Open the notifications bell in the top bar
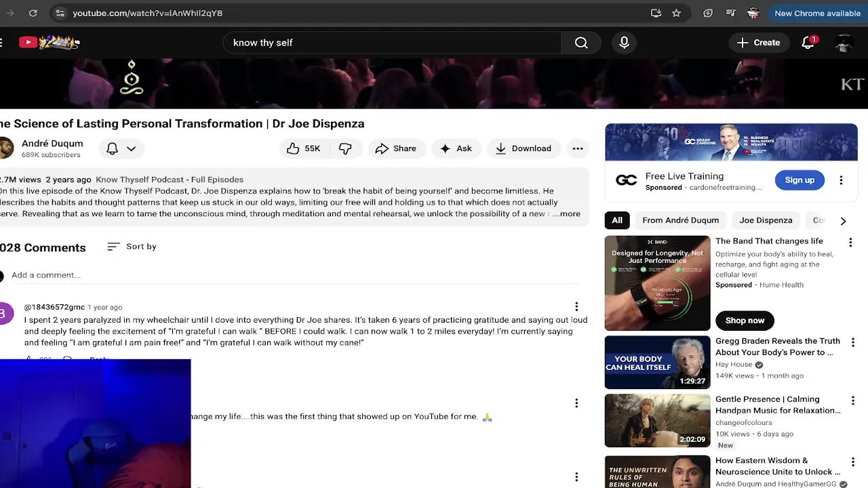868x488 pixels. [x=808, y=43]
